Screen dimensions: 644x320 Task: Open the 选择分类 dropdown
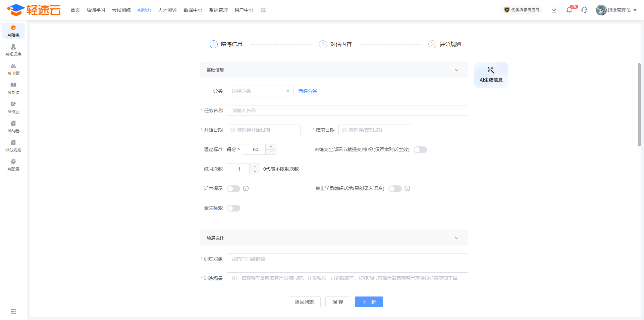pos(260,91)
